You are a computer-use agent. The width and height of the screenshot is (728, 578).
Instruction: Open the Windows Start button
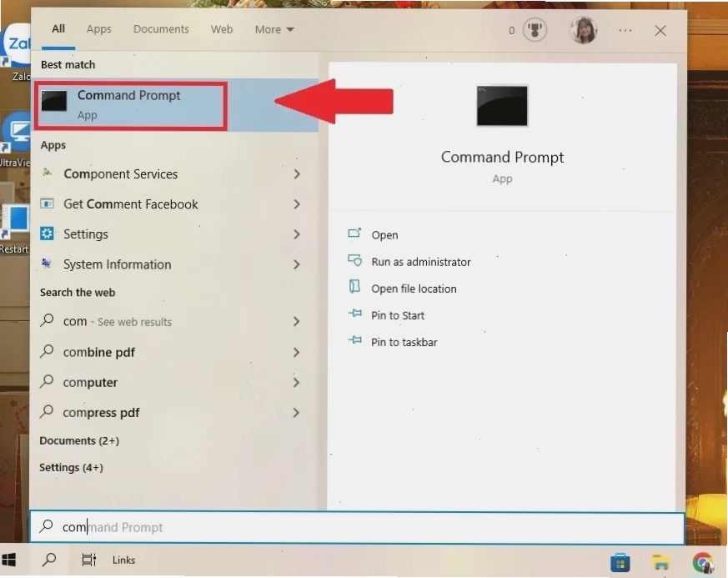(x=9, y=560)
